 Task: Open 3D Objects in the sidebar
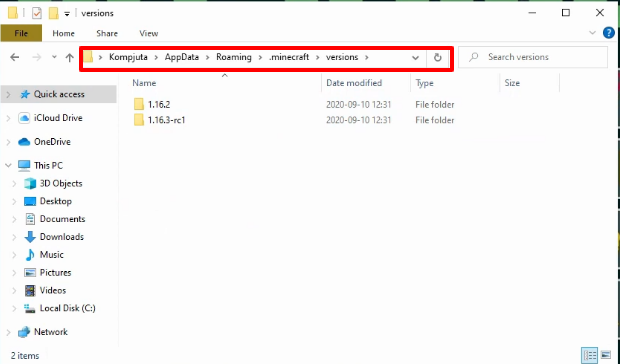[61, 183]
